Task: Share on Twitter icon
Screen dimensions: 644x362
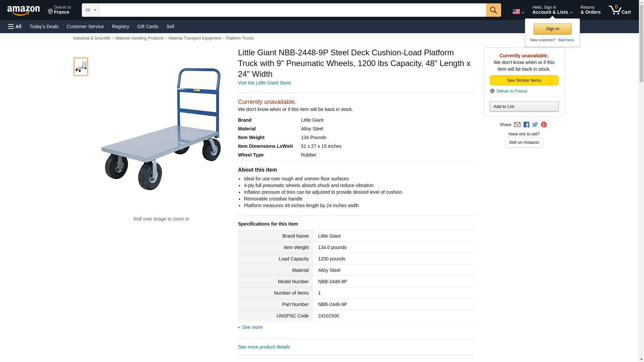Action: click(535, 125)
